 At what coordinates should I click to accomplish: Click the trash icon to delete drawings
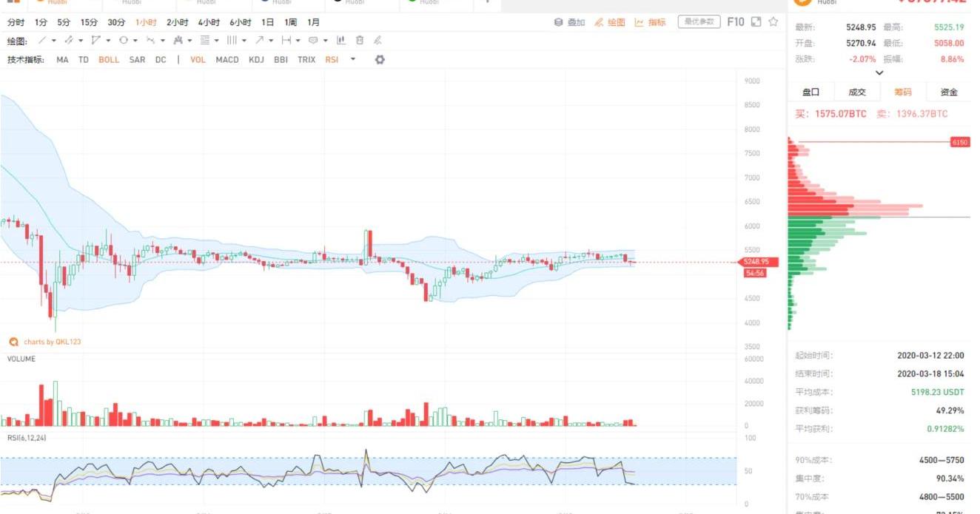[x=360, y=41]
